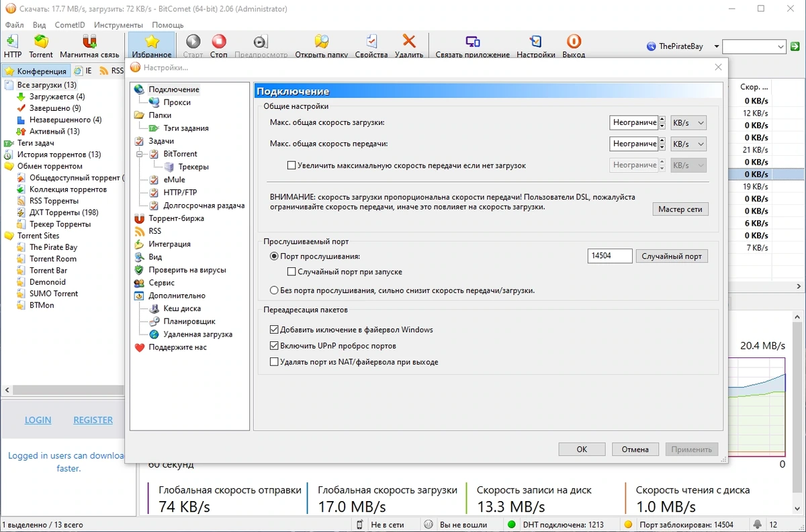Open the Инструменты menu
This screenshot has height=532, width=806.
click(118, 25)
